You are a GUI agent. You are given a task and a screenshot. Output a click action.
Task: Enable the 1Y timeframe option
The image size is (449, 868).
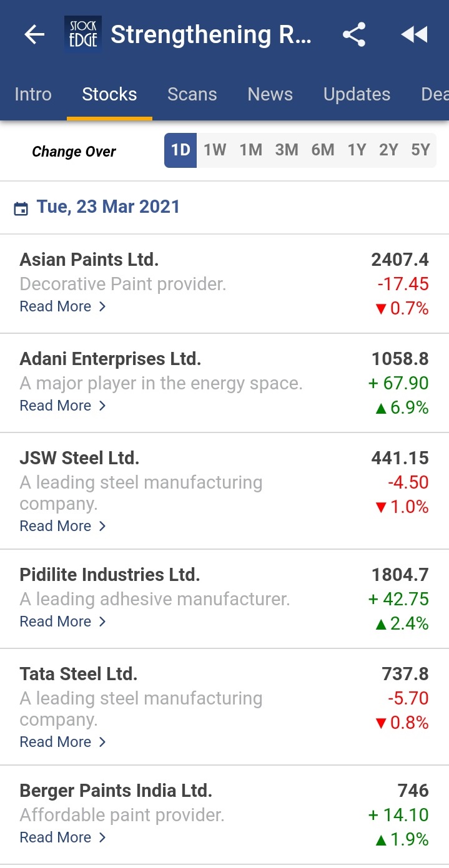click(x=357, y=150)
